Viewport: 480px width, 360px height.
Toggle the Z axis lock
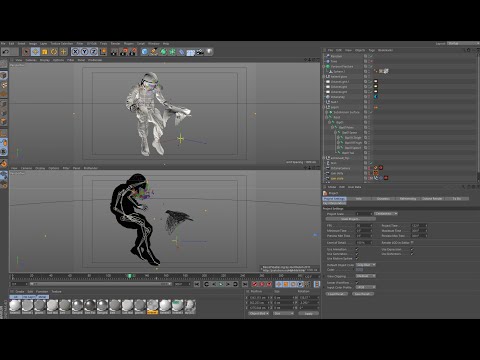(94, 52)
